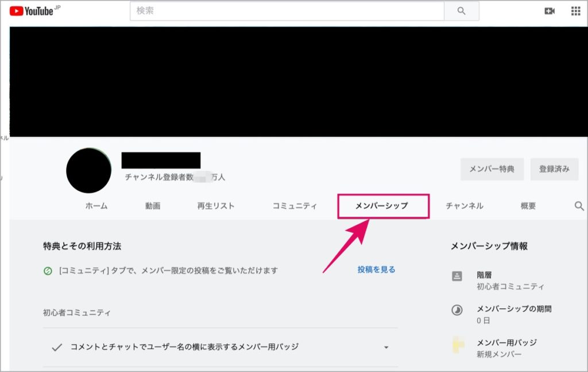Switch to the 動画 tab
The width and height of the screenshot is (588, 372).
tap(153, 206)
